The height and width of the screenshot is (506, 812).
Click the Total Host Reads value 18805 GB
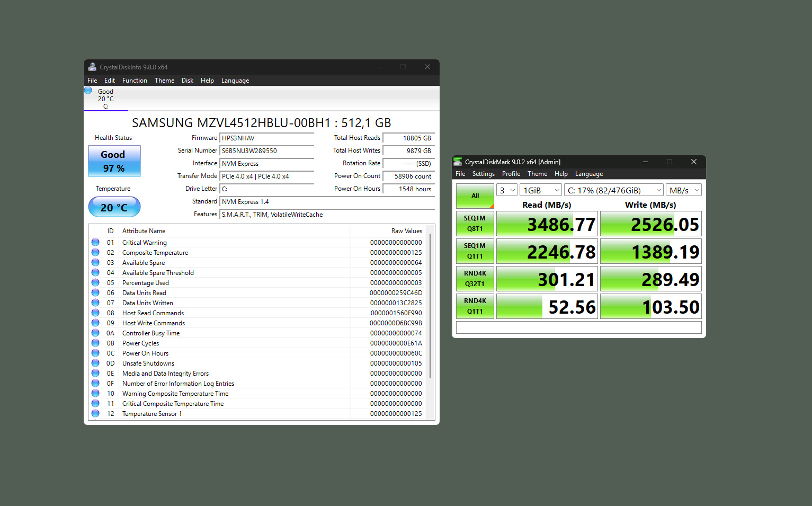(408, 138)
